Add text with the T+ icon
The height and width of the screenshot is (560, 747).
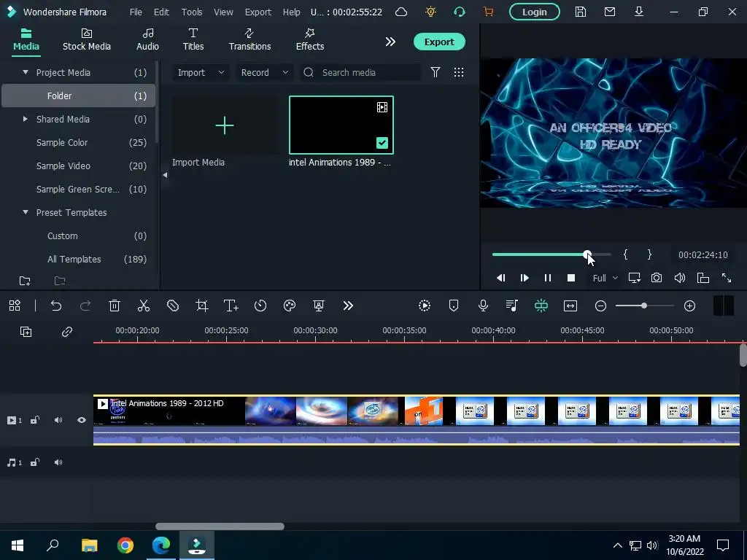(231, 306)
